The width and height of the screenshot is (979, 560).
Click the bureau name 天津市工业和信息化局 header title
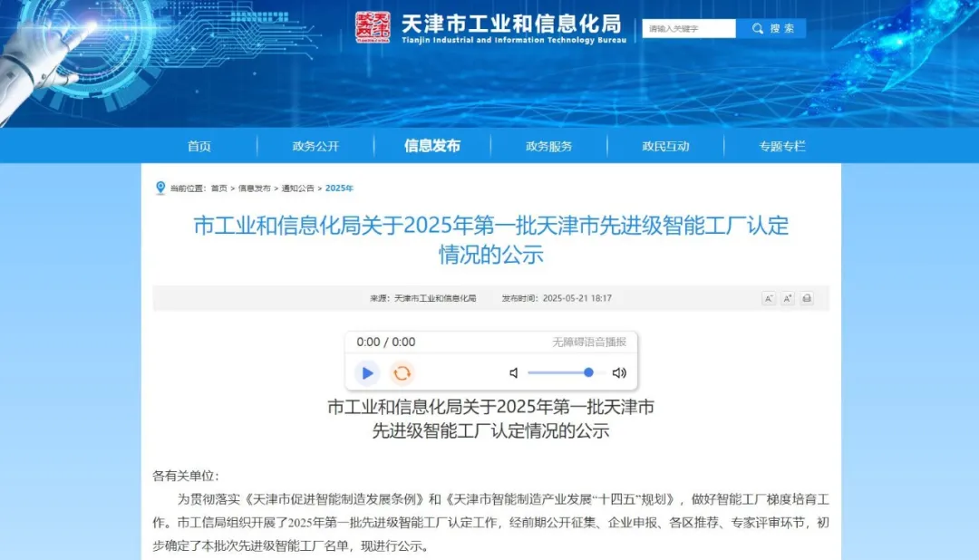511,24
